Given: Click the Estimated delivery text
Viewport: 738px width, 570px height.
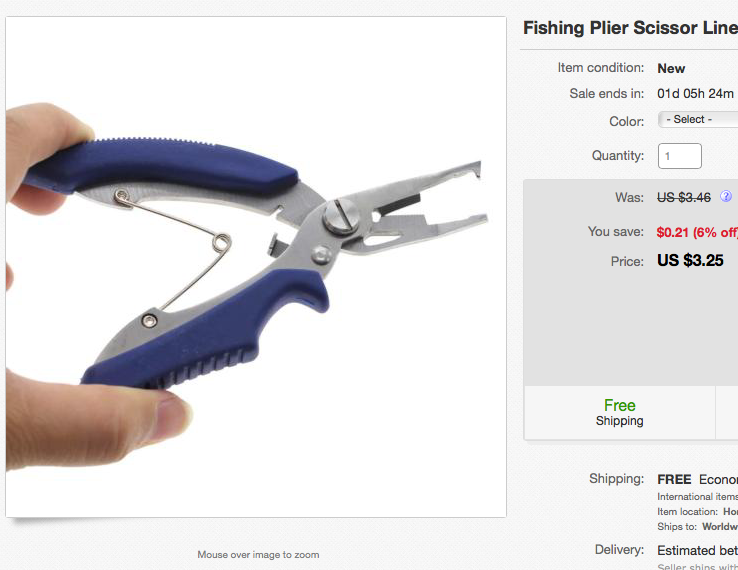Looking at the screenshot, I should click(x=697, y=550).
